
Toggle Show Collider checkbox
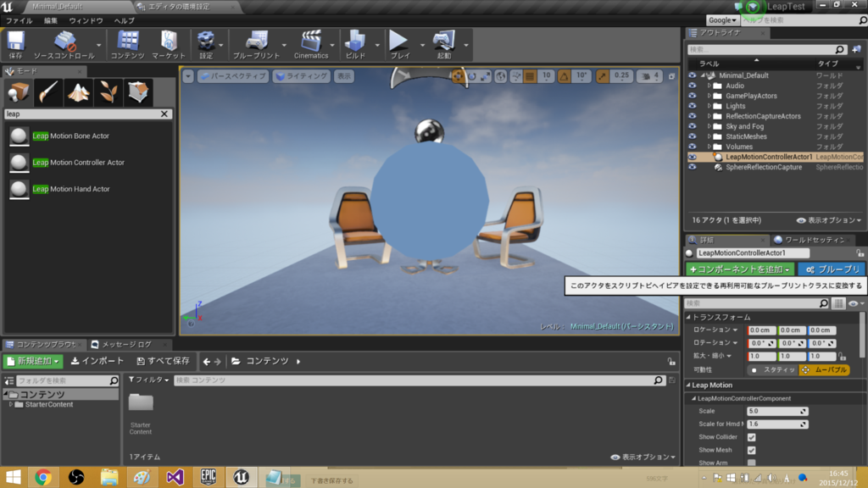[x=751, y=437]
